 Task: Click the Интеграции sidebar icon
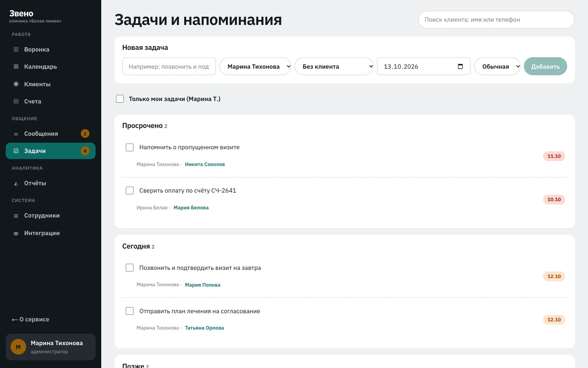[16, 233]
